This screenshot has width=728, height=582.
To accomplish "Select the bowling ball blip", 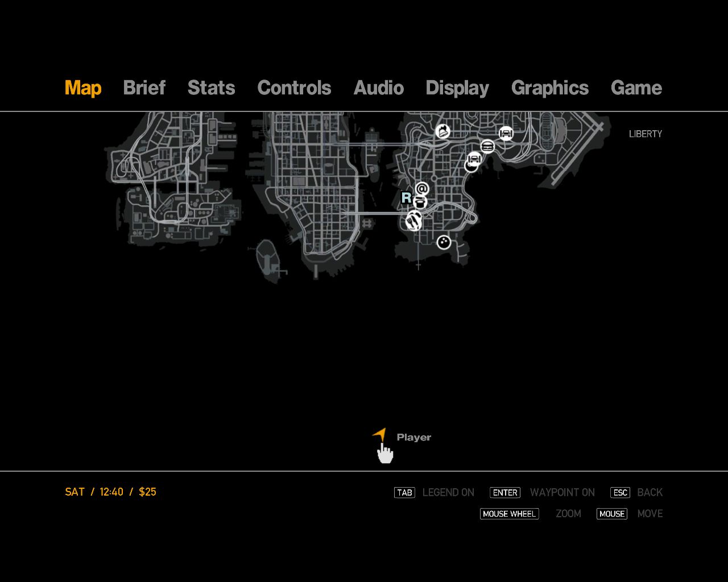I will [x=444, y=243].
